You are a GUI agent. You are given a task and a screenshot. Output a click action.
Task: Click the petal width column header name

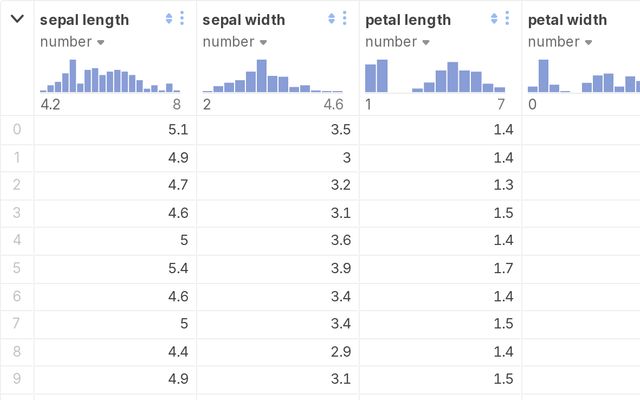tap(567, 20)
